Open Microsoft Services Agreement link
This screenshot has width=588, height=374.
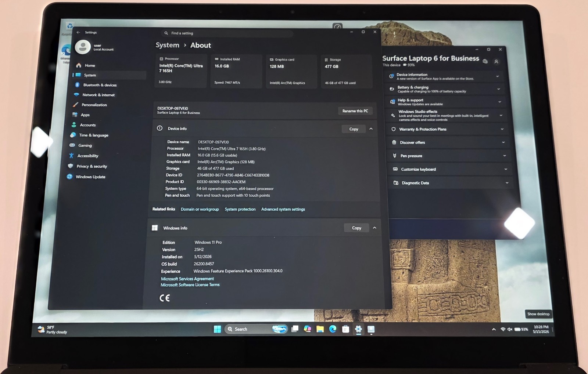[187, 279]
